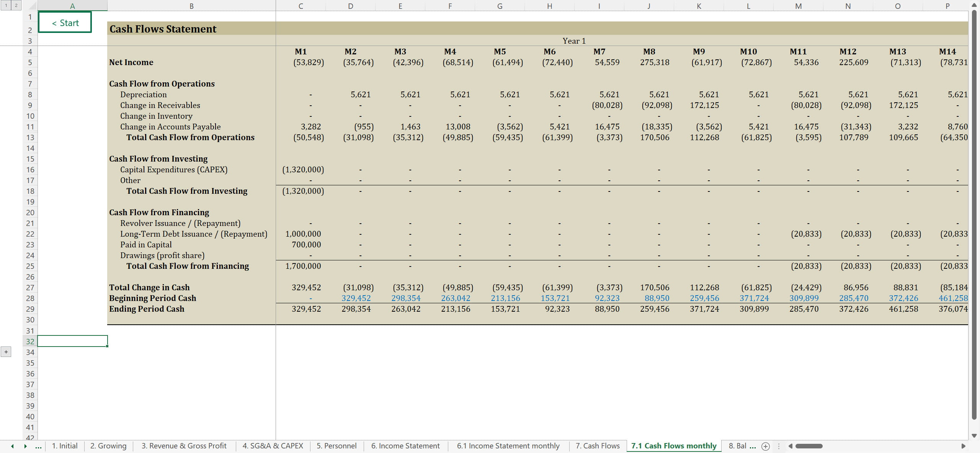The width and height of the screenshot is (980, 453).
Task: Click the hidden sheets ellipsis at left
Action: coord(38,446)
